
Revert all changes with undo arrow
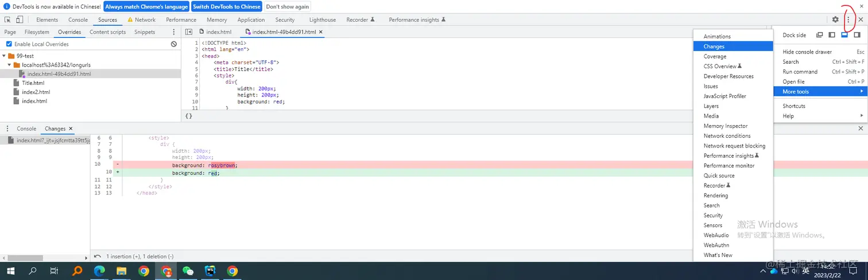(x=98, y=256)
